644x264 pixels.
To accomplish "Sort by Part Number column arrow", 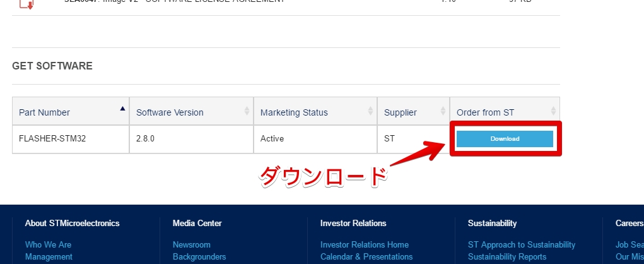I will (122, 109).
